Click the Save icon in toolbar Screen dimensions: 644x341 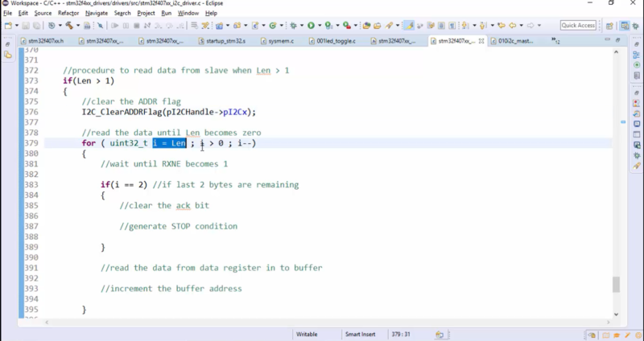point(27,26)
